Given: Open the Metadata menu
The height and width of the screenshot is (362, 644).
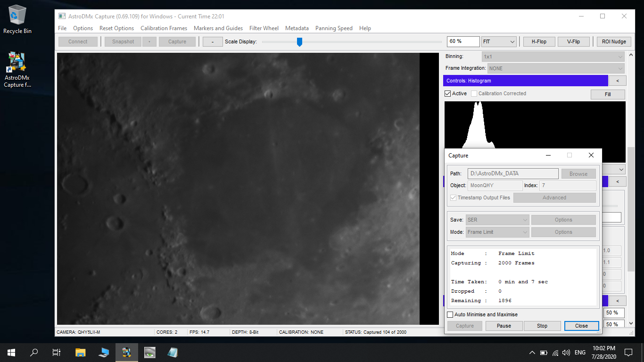Looking at the screenshot, I should click(297, 28).
